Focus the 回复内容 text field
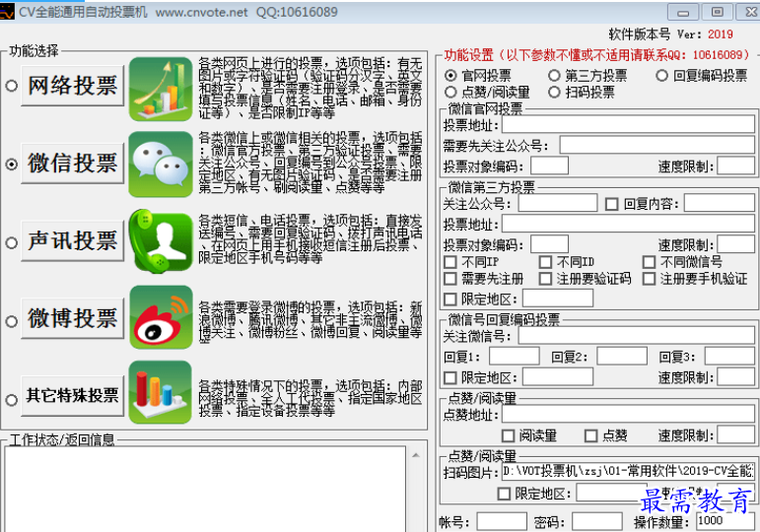The image size is (760, 532). pos(720,203)
